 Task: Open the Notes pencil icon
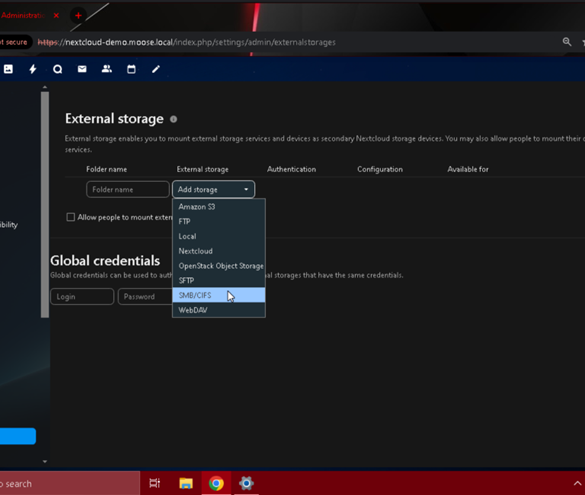(156, 69)
